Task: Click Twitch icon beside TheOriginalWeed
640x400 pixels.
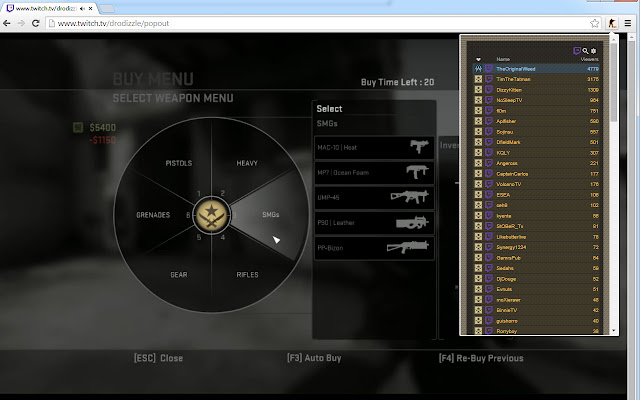Action: click(489, 69)
